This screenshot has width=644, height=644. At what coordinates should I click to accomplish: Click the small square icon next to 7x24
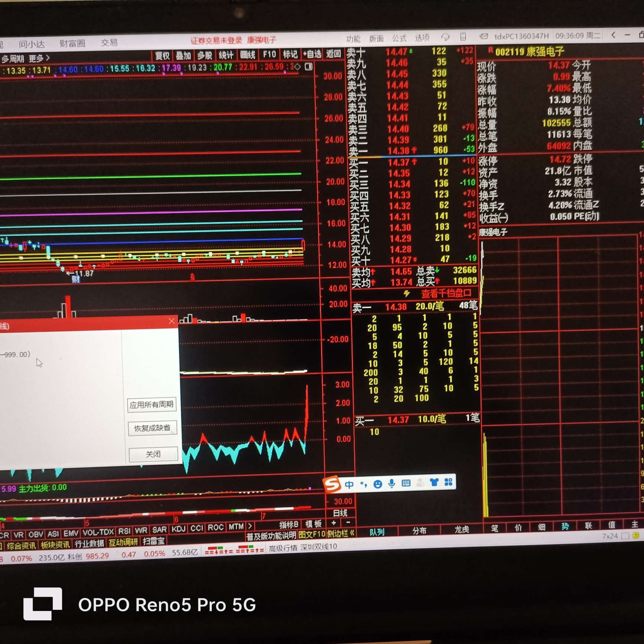pos(625,536)
